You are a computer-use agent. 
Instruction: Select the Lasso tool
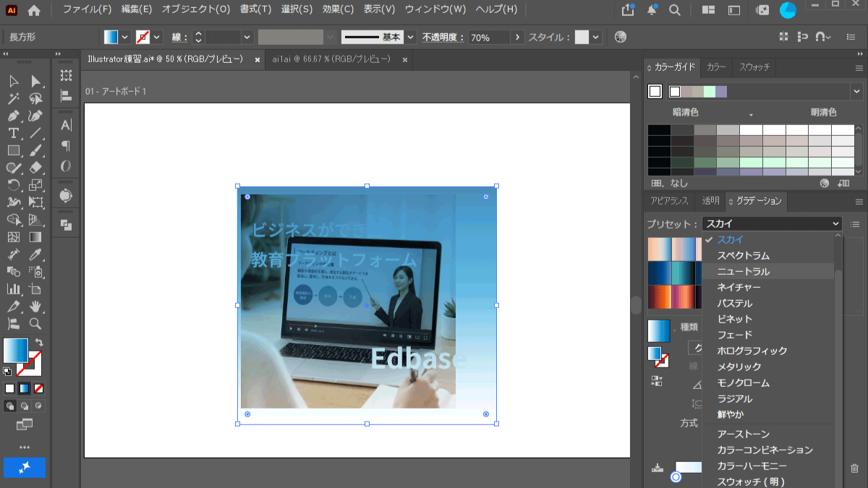coord(35,98)
